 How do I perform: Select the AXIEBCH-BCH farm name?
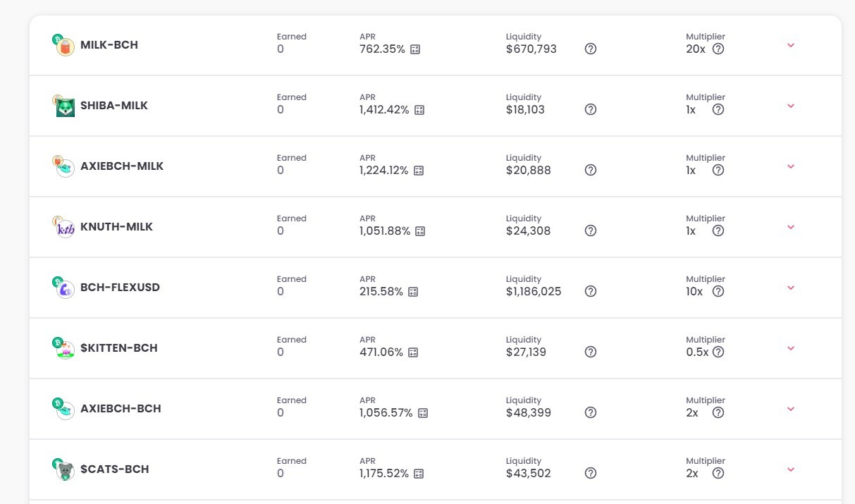tap(121, 409)
